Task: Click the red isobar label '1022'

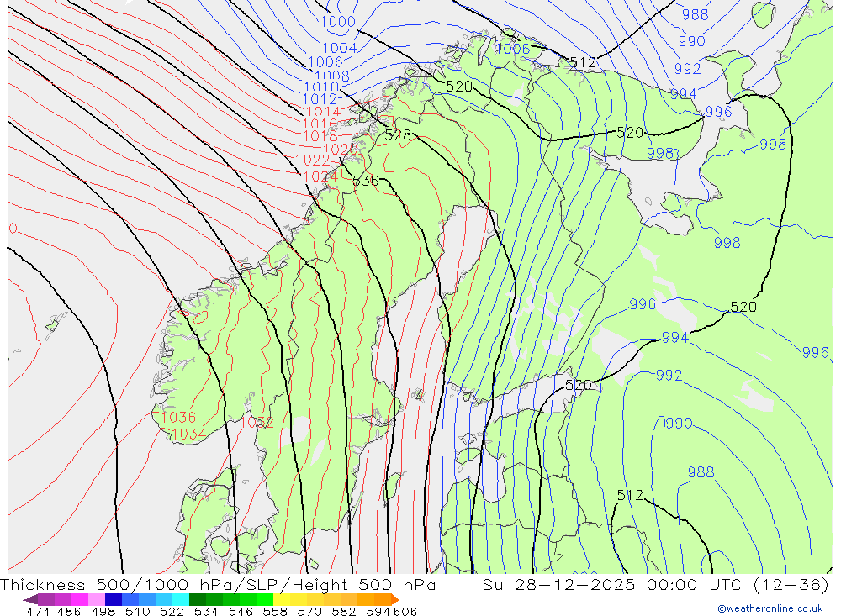Action: pyautogui.click(x=313, y=161)
